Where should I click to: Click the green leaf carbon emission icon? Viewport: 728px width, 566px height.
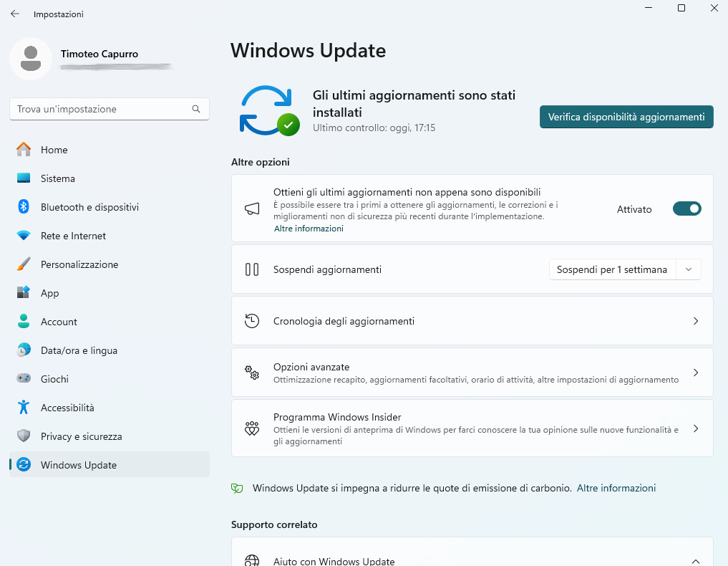237,489
